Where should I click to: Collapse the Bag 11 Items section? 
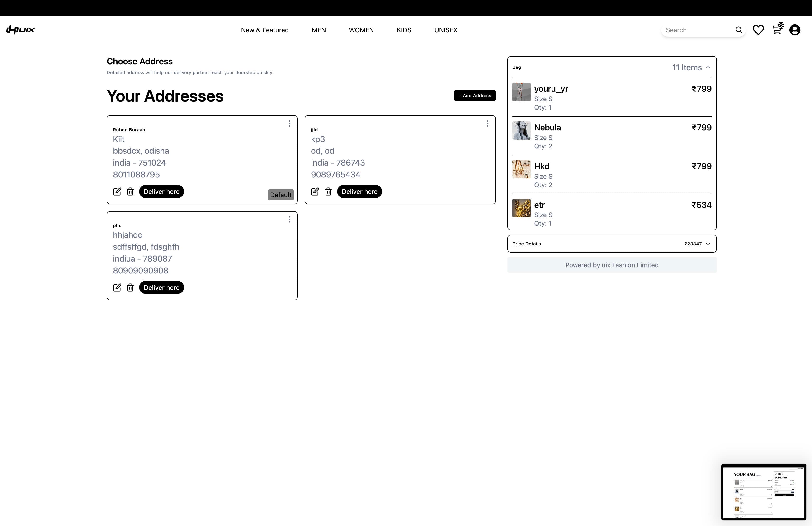[x=708, y=67]
